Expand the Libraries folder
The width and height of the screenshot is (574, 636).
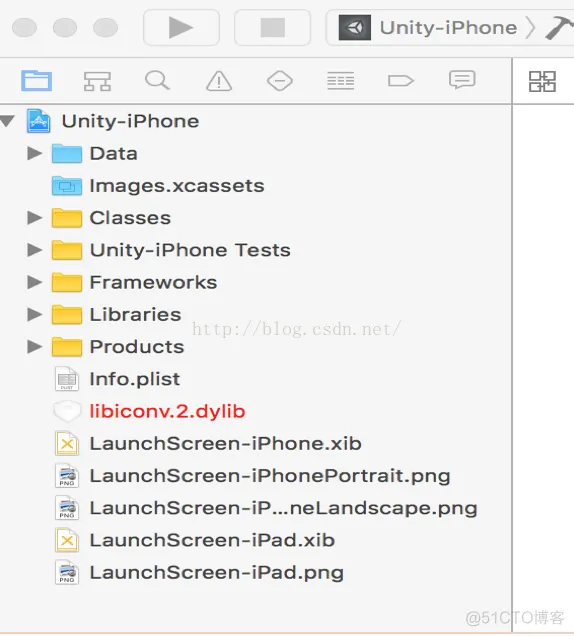[35, 314]
